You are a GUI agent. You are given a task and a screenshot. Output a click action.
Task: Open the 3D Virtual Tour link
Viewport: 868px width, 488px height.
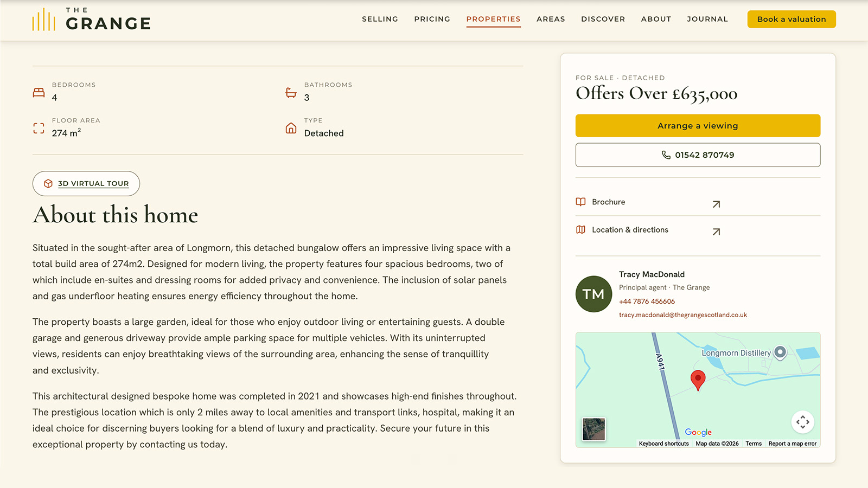86,184
